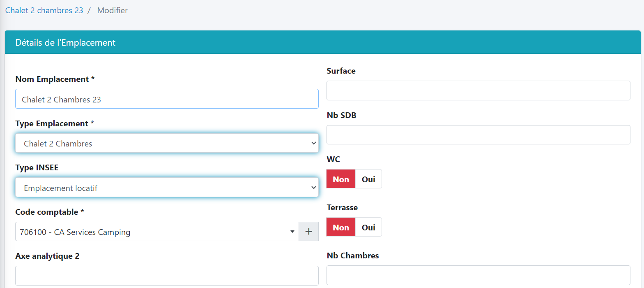
Task: Go to Chalet 2 chambres 23 breadcrumb link
Action: coord(44,10)
